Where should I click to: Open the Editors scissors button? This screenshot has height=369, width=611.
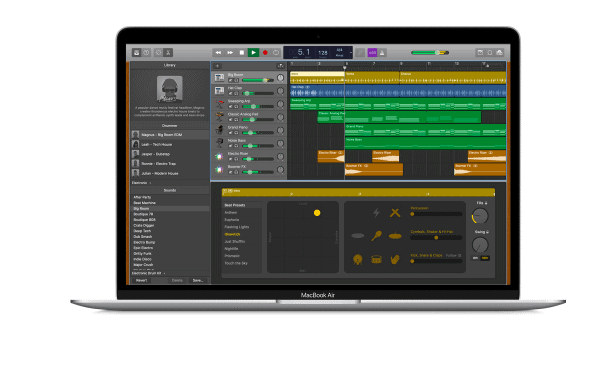pyautogui.click(x=168, y=53)
